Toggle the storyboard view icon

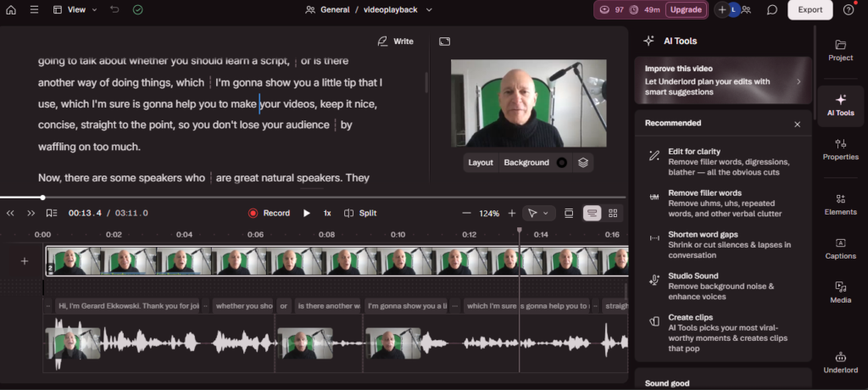tap(569, 214)
